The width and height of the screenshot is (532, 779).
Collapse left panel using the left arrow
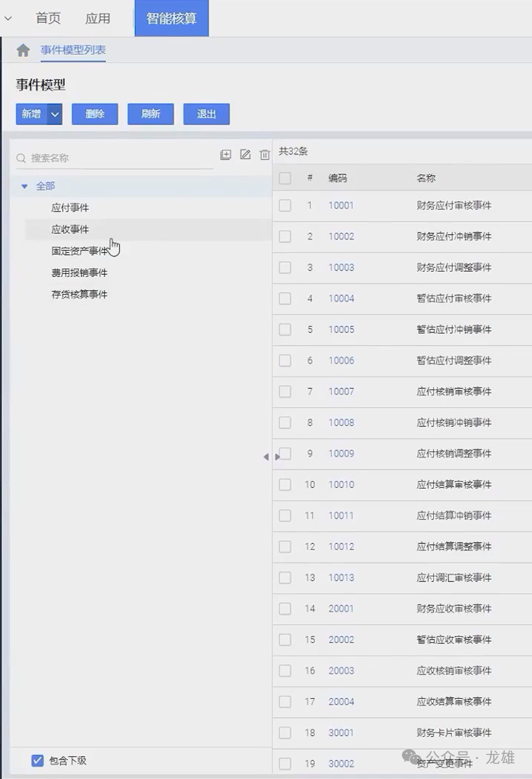click(x=266, y=457)
